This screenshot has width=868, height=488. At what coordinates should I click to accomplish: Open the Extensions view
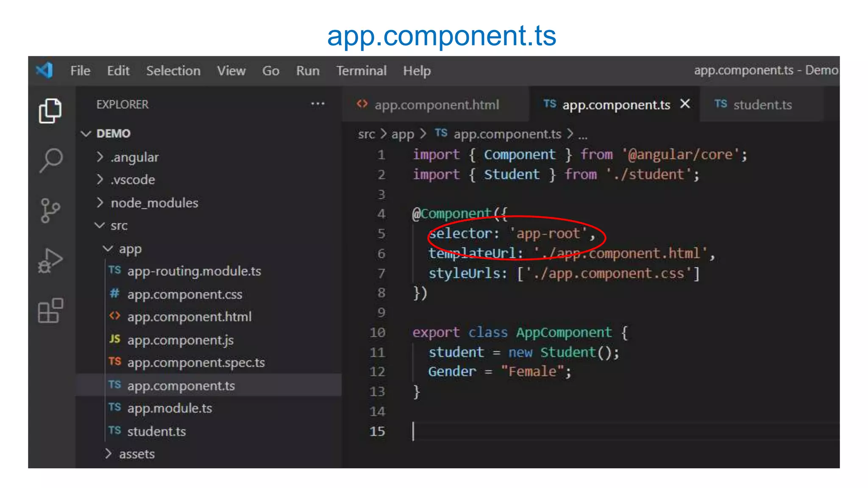pos(50,311)
